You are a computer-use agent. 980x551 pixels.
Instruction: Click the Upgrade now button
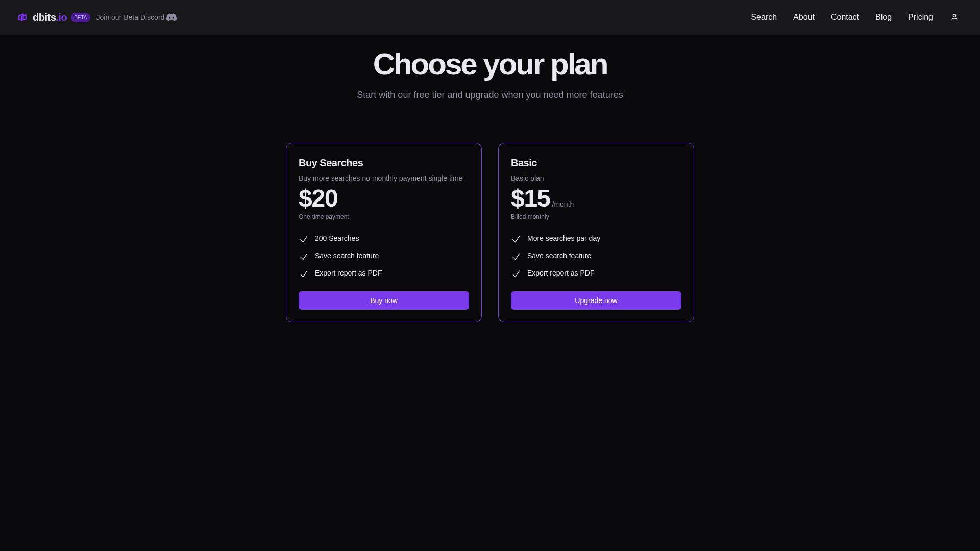(x=596, y=300)
